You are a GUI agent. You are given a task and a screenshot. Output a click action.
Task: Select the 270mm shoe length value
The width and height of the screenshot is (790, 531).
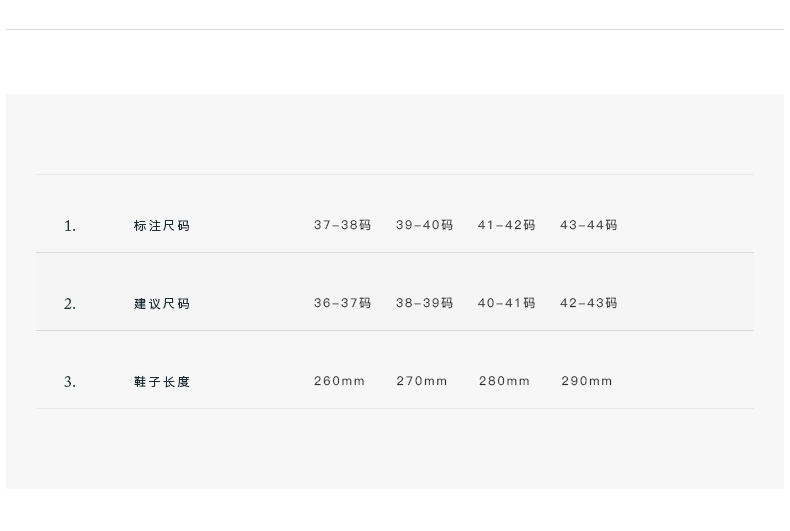[x=422, y=381]
